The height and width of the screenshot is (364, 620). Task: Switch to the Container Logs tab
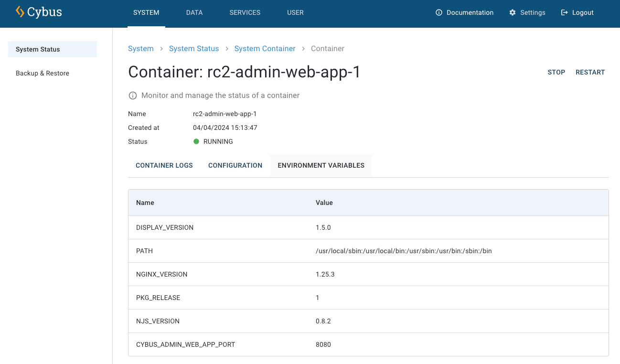(x=164, y=166)
